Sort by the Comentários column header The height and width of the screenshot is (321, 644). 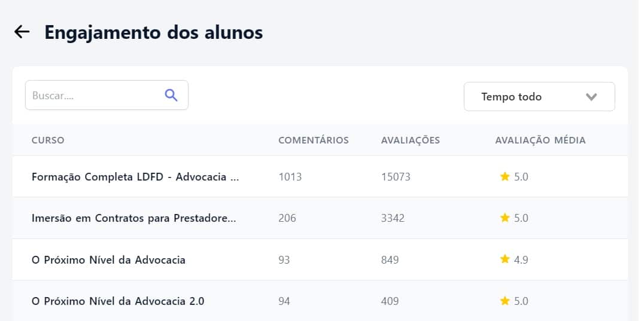click(314, 140)
